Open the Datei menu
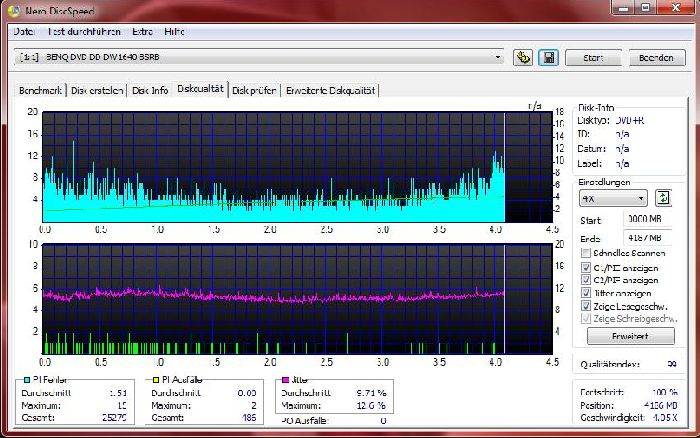This screenshot has width=700, height=438. [x=24, y=32]
